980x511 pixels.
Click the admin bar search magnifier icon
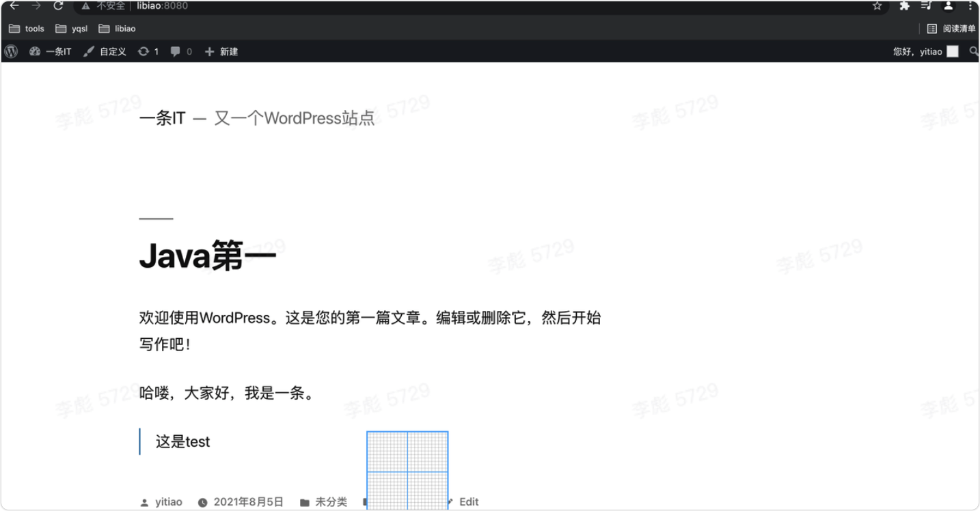click(973, 51)
